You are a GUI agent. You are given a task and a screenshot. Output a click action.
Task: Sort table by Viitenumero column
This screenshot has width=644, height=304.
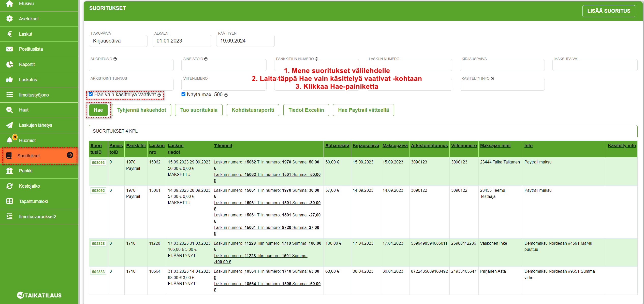464,145
